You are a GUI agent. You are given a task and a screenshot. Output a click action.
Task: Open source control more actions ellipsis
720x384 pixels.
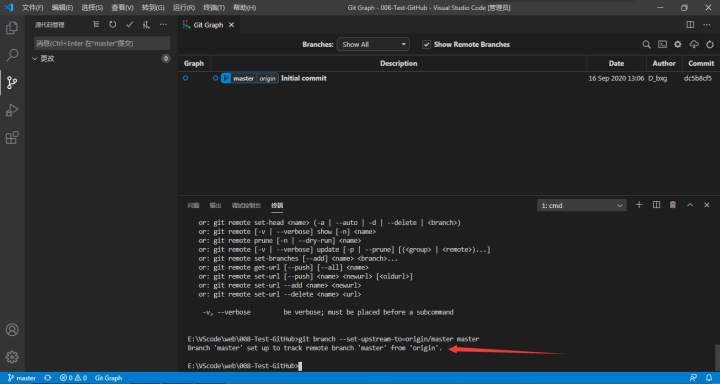pos(163,25)
